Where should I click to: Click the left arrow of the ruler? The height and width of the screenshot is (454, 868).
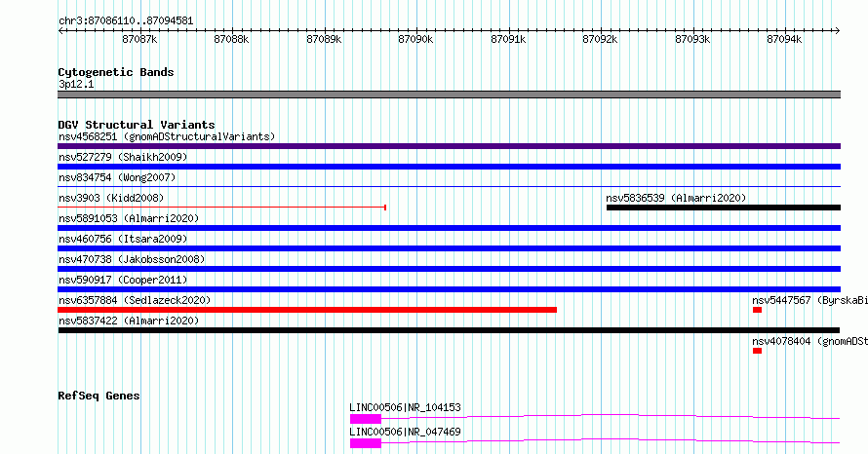60,30
